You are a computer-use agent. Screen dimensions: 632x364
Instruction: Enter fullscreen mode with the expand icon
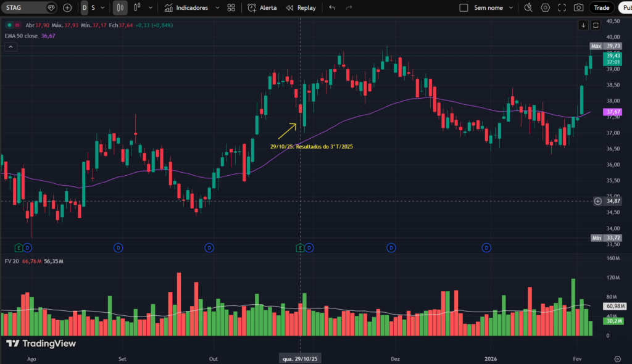562,7
